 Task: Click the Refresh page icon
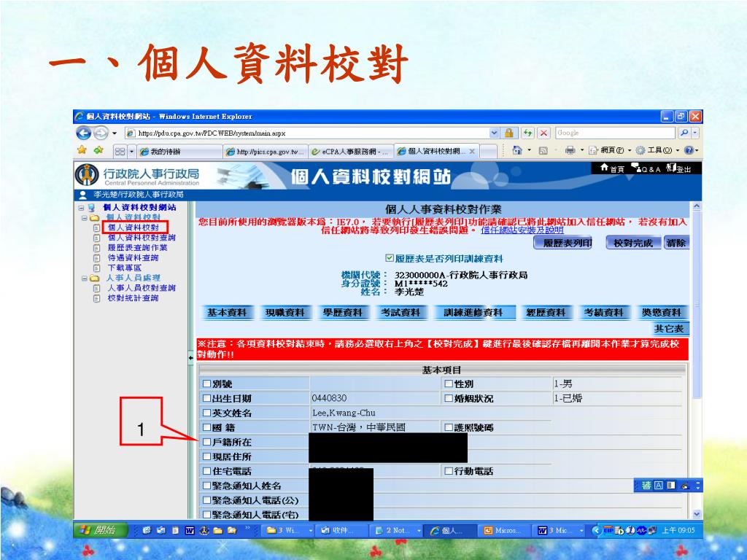coord(527,133)
